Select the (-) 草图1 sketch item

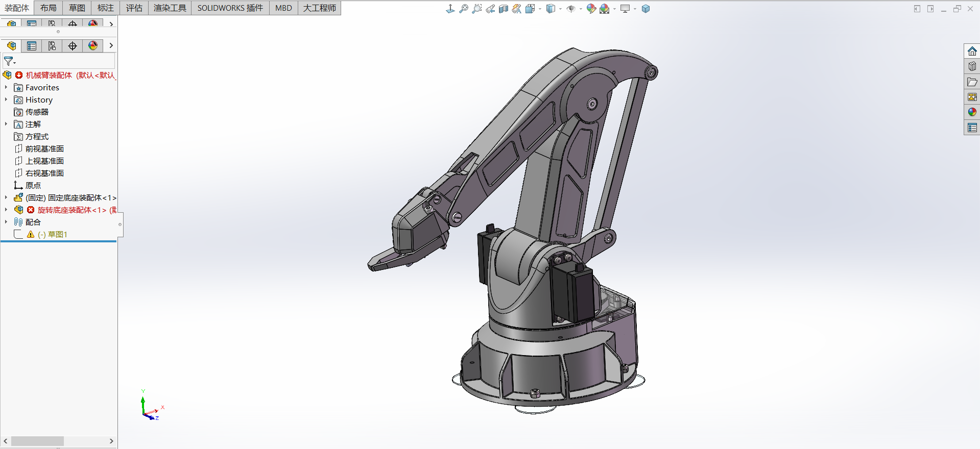point(53,235)
